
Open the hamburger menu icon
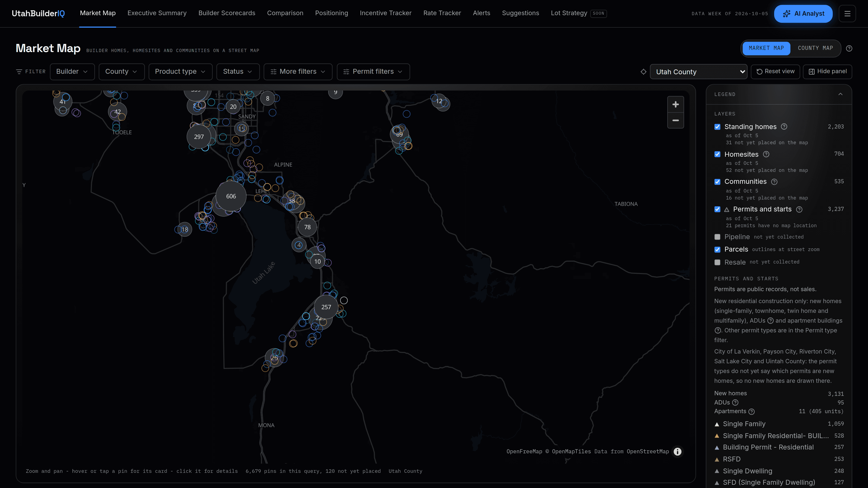pyautogui.click(x=847, y=14)
